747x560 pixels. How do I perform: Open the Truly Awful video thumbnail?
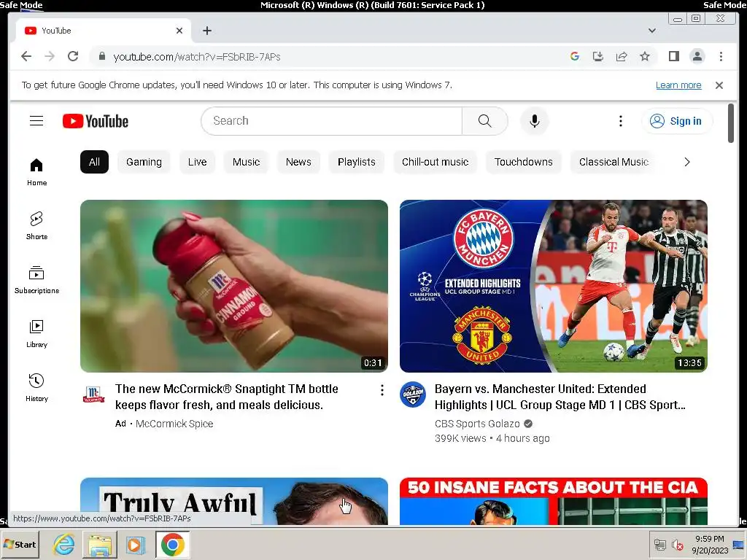click(x=234, y=501)
